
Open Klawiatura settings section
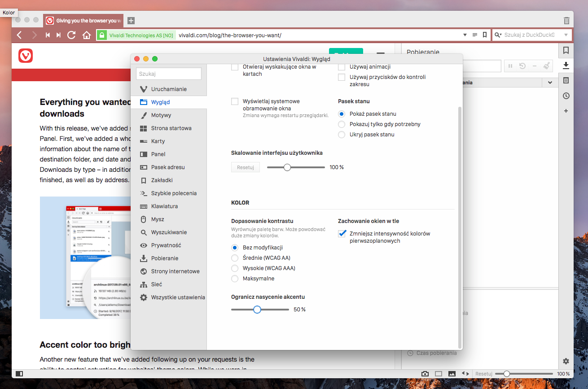coord(169,206)
